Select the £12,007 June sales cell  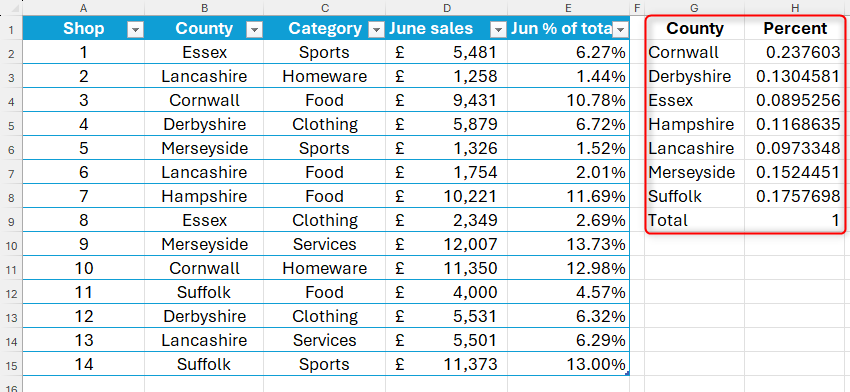(x=447, y=244)
